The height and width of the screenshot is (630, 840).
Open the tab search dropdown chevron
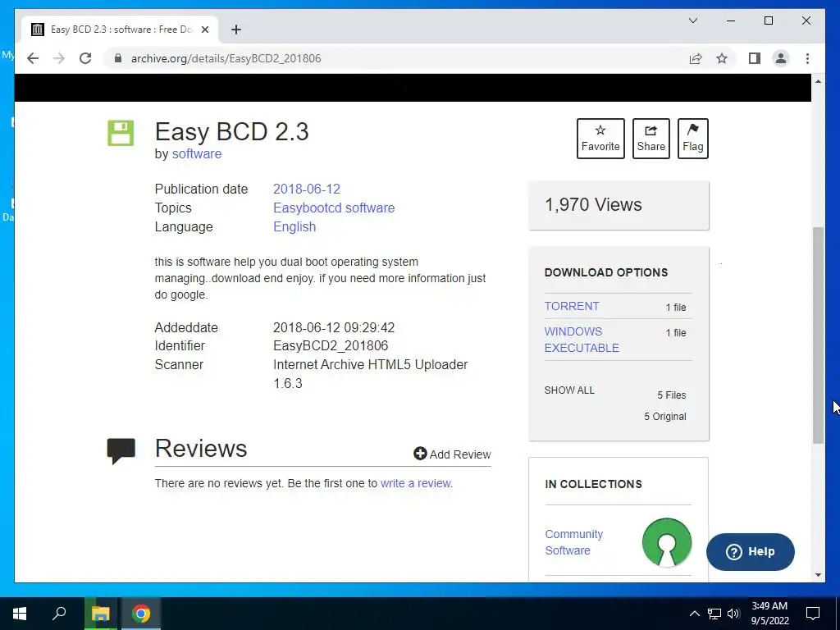coord(692,21)
